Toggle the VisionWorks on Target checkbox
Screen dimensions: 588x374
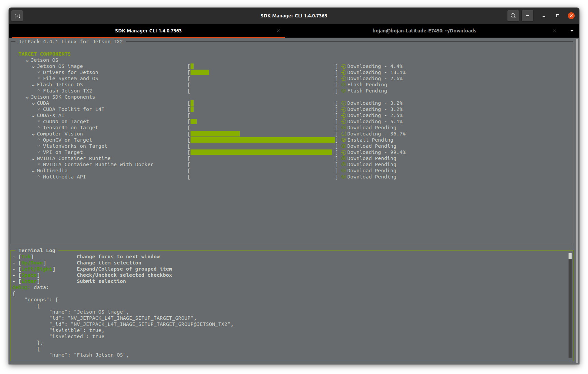pos(38,146)
